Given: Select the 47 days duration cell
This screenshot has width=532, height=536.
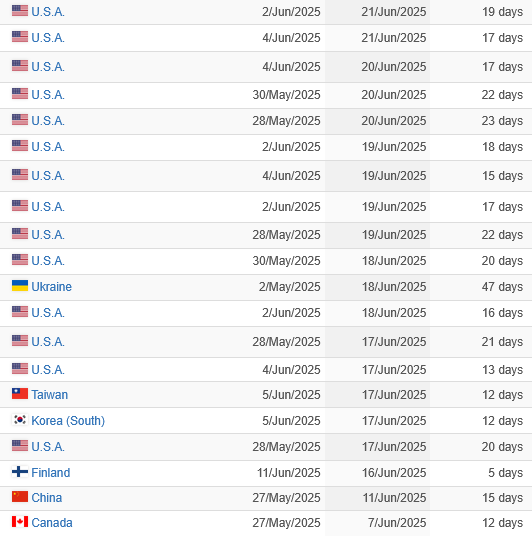Looking at the screenshot, I should click(x=502, y=286).
